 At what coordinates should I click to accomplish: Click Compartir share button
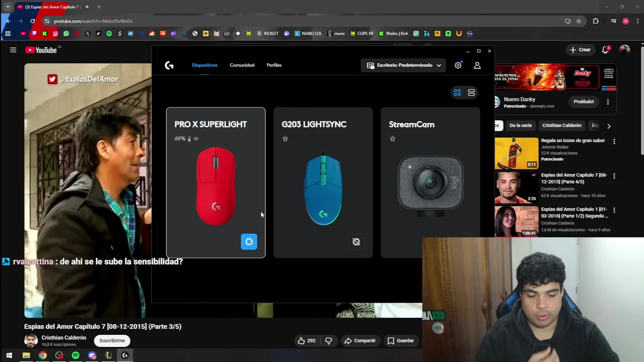click(x=360, y=340)
